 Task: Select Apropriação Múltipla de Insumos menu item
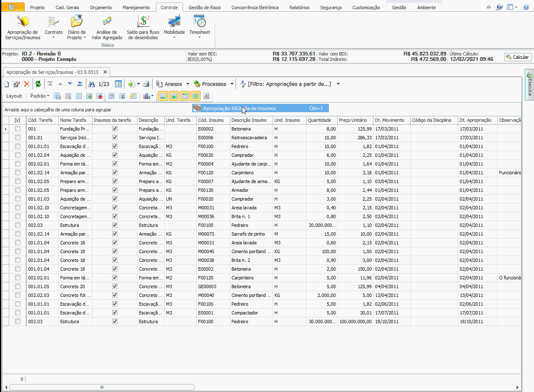pos(261,108)
